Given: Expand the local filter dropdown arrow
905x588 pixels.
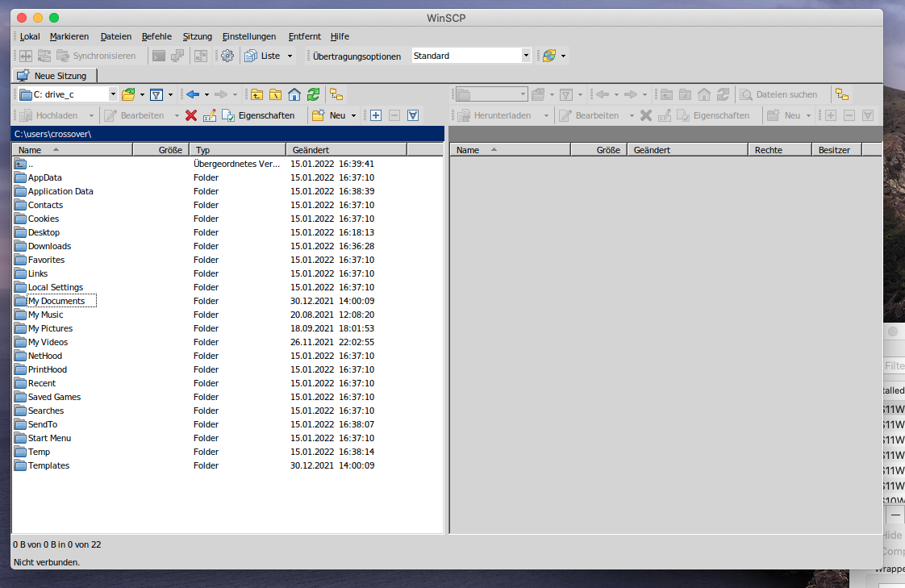Looking at the screenshot, I should [170, 94].
